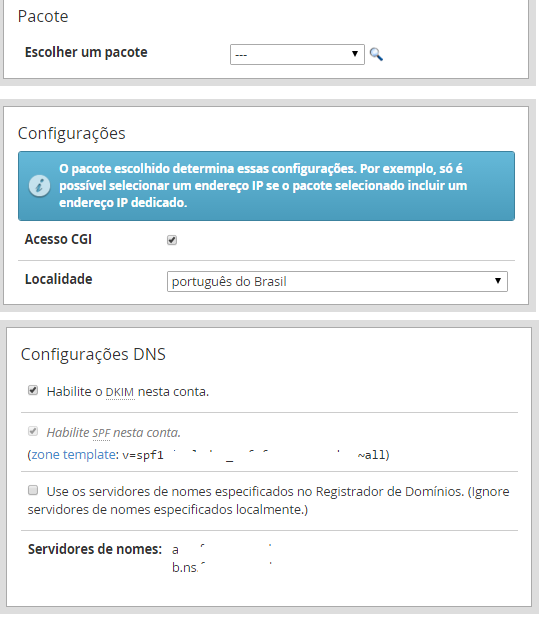
Task: Click the b.ns name server entry
Action: point(222,567)
